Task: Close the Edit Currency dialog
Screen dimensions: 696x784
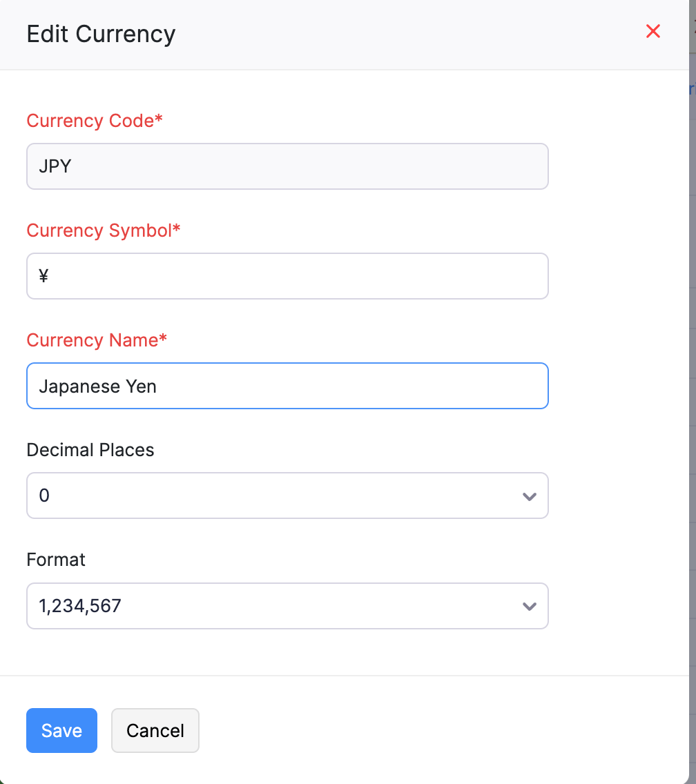Action: [x=652, y=32]
